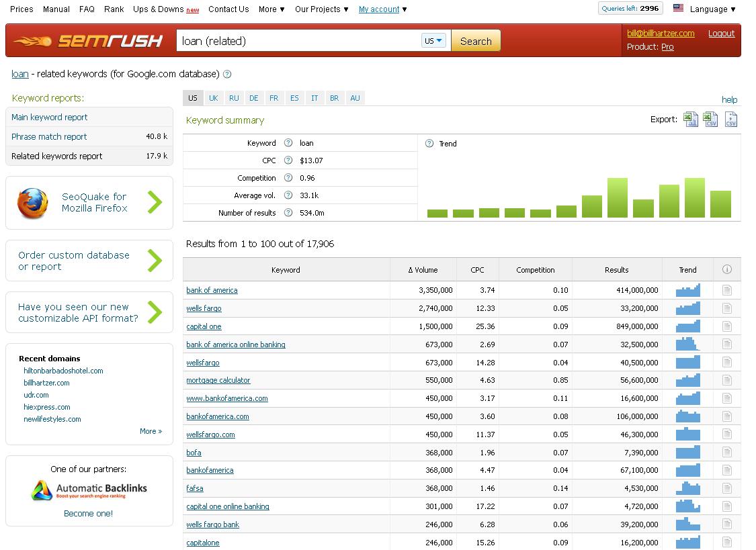The image size is (756, 550).
Task: Click help icon beside Competition label
Action: pyautogui.click(x=288, y=178)
